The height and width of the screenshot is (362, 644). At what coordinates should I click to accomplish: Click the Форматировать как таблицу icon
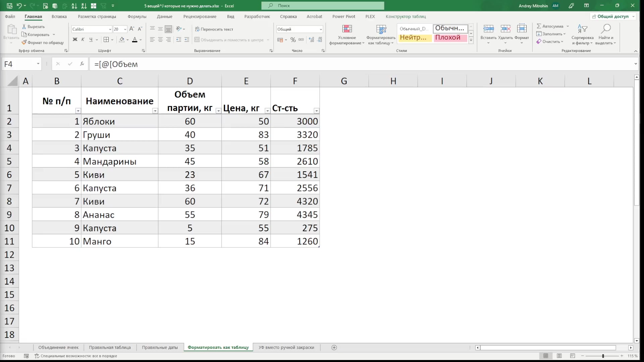pyautogui.click(x=381, y=29)
